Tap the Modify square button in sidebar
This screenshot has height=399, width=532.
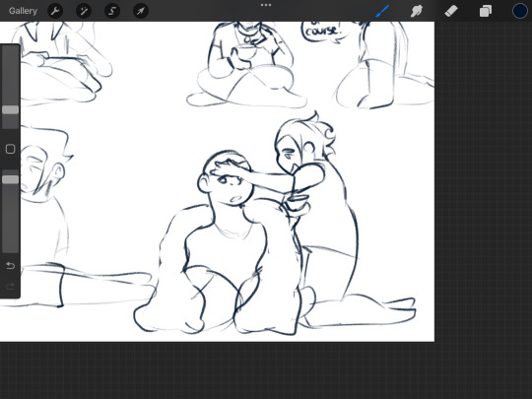tap(11, 149)
